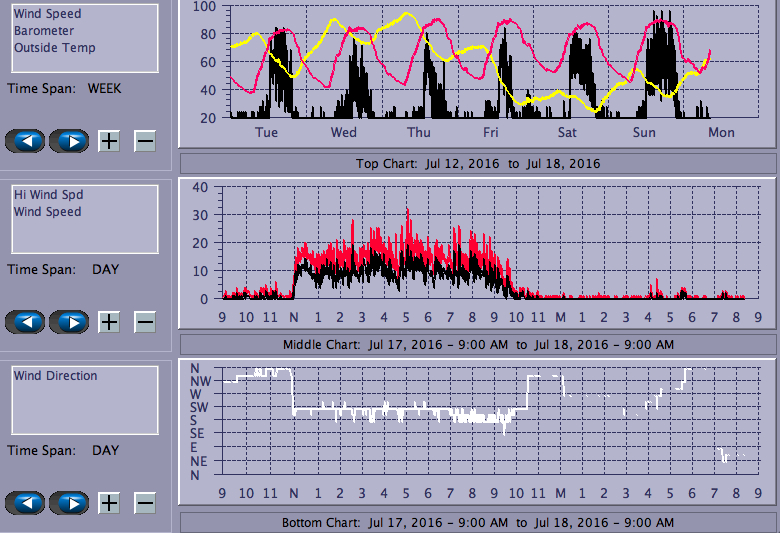Select Barometer in top chart list
780x533 pixels.
click(x=44, y=31)
